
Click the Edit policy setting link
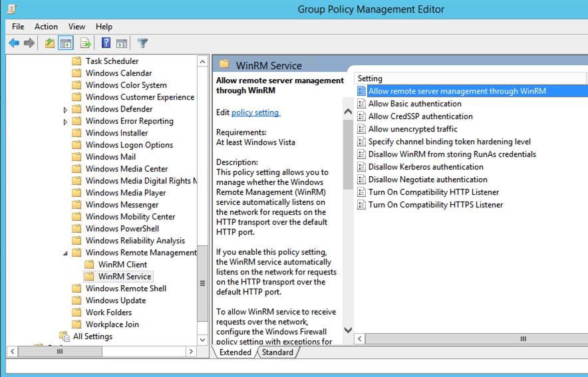point(255,112)
